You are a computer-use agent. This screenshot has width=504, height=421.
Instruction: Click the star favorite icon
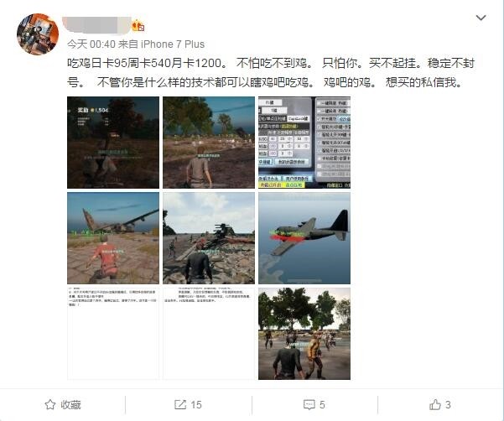click(50, 404)
